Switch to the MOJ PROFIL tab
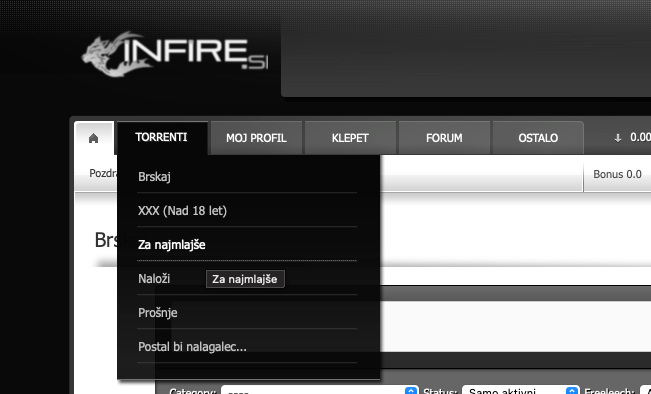The image size is (651, 394). 256,138
